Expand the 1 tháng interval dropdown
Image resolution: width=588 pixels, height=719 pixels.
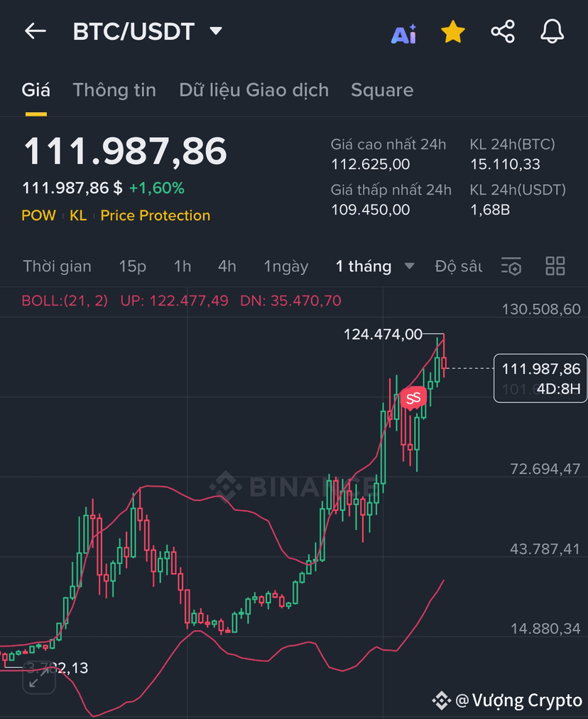pyautogui.click(x=409, y=266)
